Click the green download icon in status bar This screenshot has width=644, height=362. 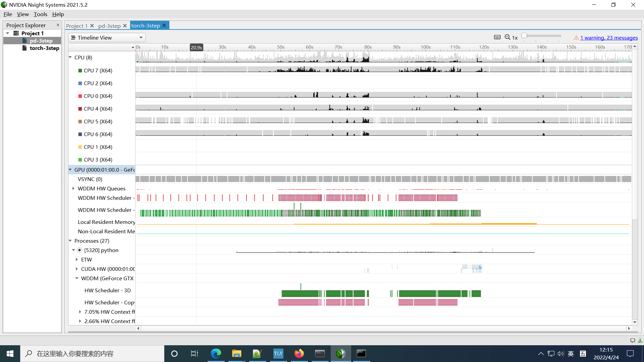click(x=639, y=340)
